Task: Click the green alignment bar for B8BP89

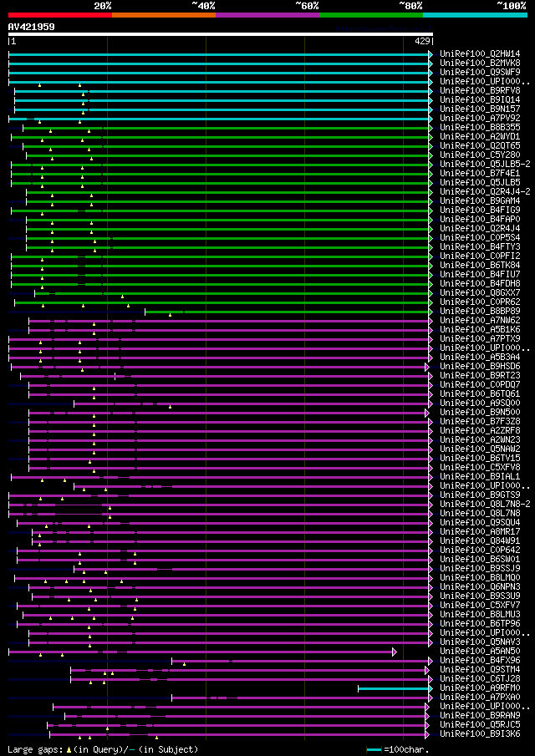Action: click(287, 312)
